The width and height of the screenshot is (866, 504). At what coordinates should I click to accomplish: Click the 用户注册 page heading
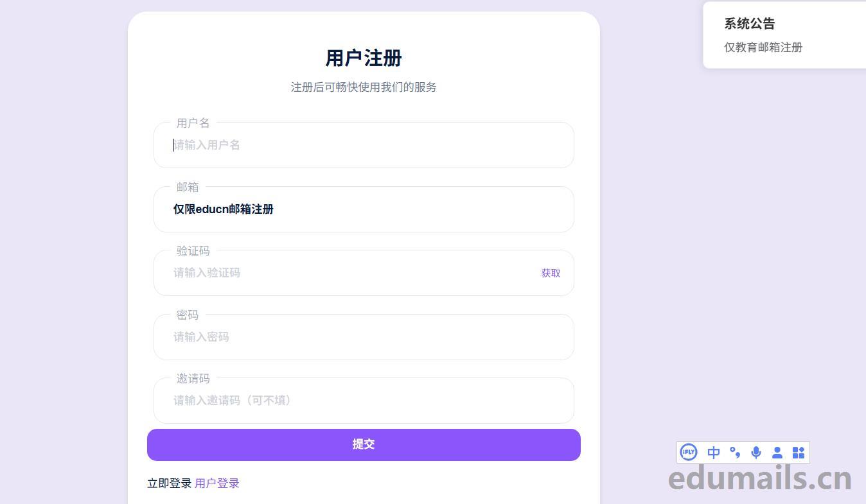364,58
